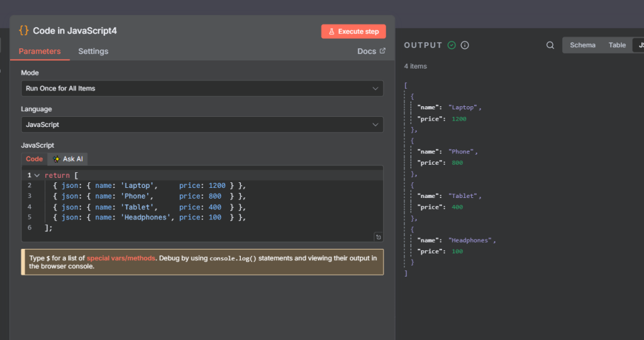Switch output view to Schema
The height and width of the screenshot is (340, 644).
coord(582,45)
